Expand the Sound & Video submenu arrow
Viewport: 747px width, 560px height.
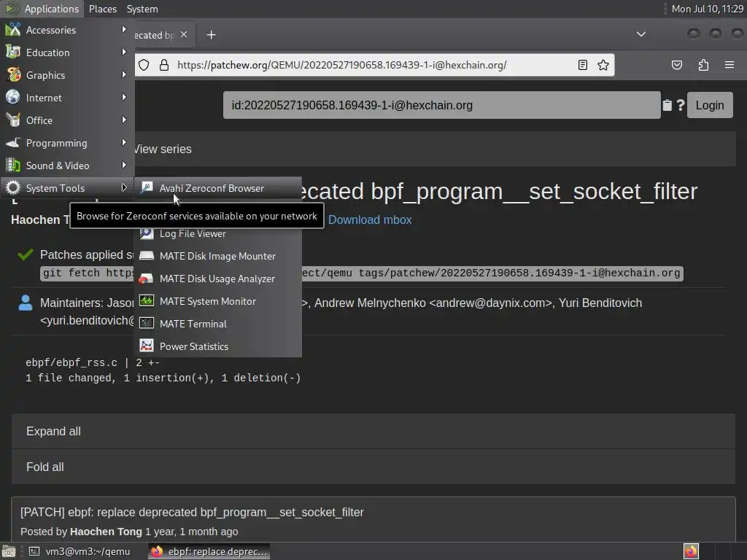click(x=124, y=166)
